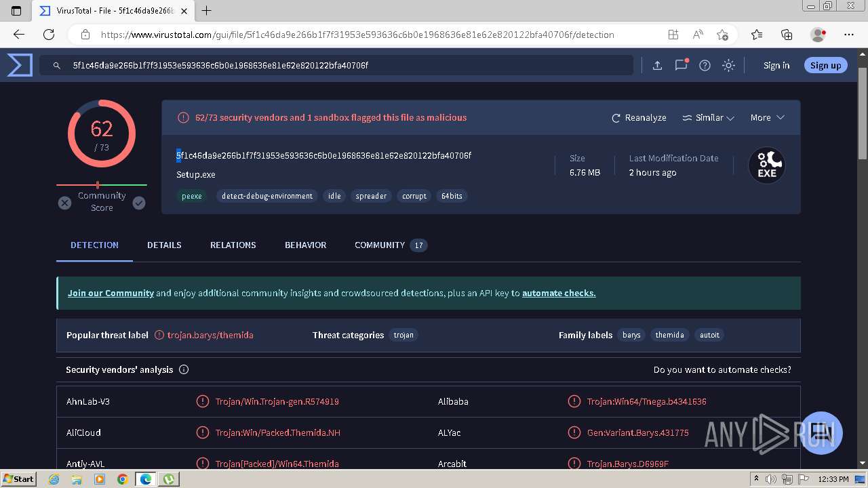Click the Sign up button
Screen dimensions: 868x488
tap(825, 65)
